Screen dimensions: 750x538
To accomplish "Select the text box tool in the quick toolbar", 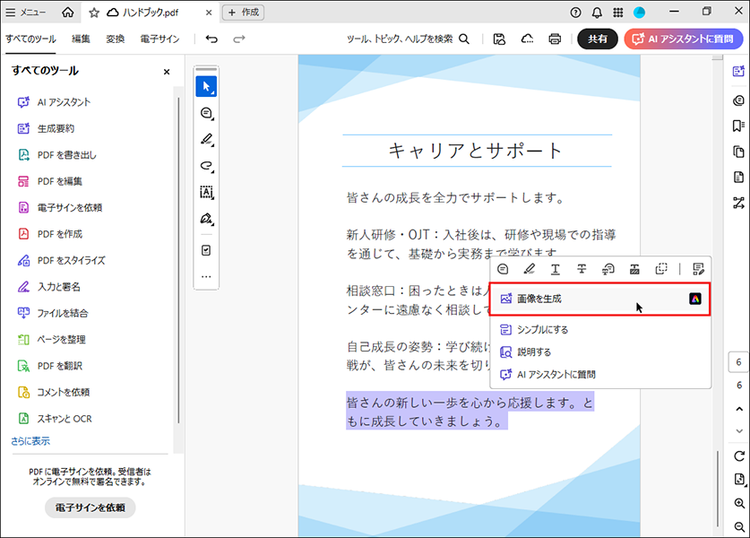I will pos(206,192).
